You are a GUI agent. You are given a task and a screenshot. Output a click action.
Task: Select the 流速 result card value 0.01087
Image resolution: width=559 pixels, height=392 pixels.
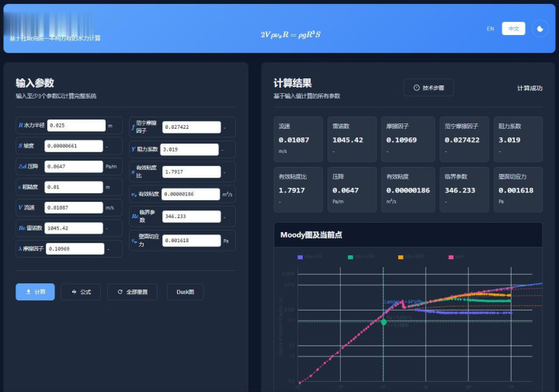pos(293,140)
